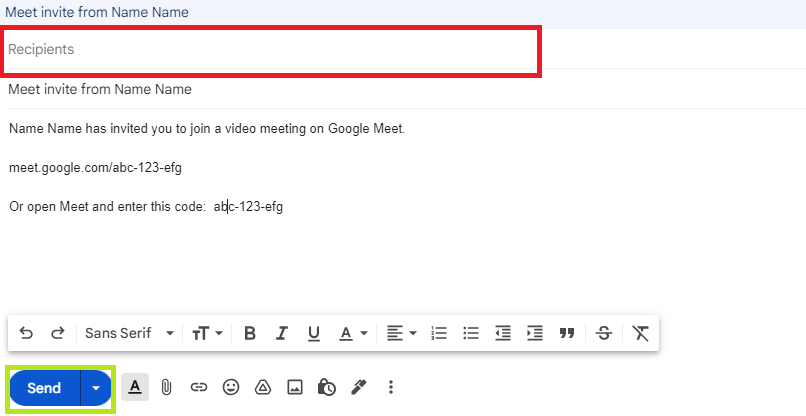
Task: Toggle Bold formatting
Action: 250,333
